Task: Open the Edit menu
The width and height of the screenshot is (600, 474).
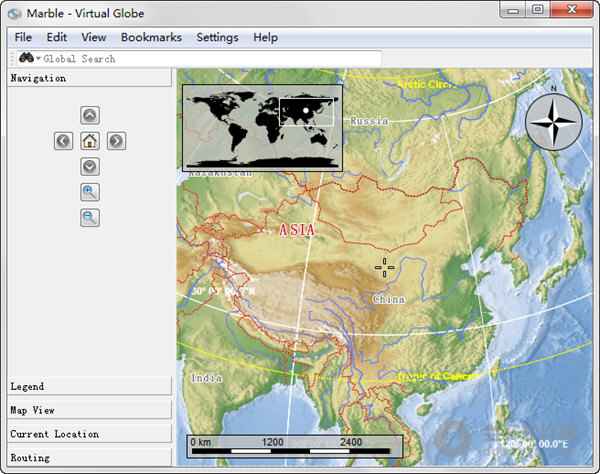Action: point(57,37)
